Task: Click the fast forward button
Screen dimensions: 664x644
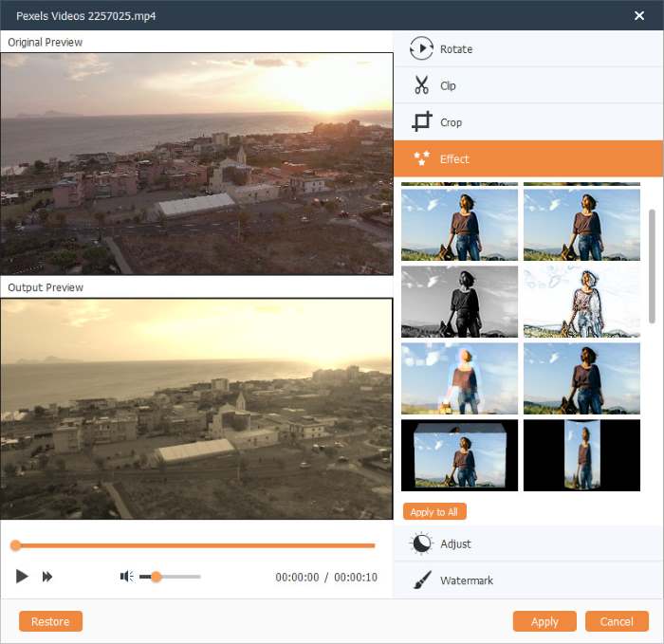Action: point(47,577)
